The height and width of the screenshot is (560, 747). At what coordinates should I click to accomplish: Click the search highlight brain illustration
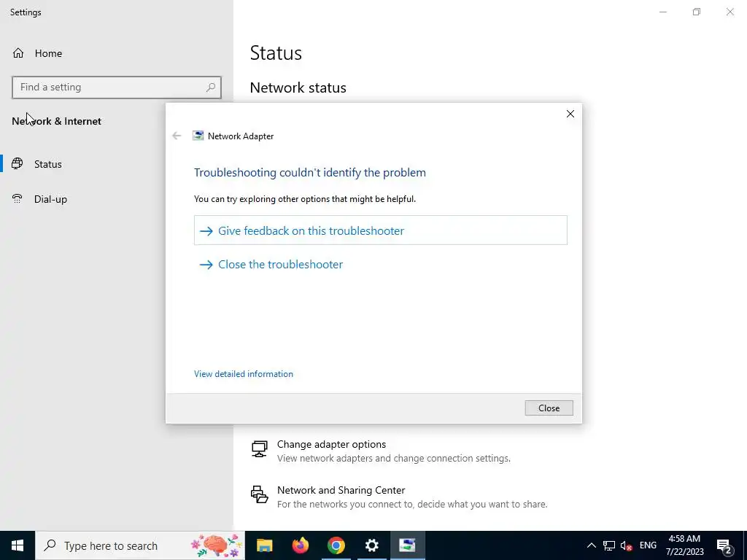(x=216, y=545)
